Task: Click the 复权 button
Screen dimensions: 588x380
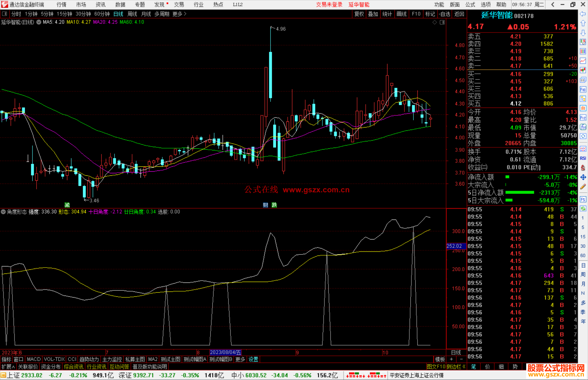Action: pyautogui.click(x=359, y=14)
